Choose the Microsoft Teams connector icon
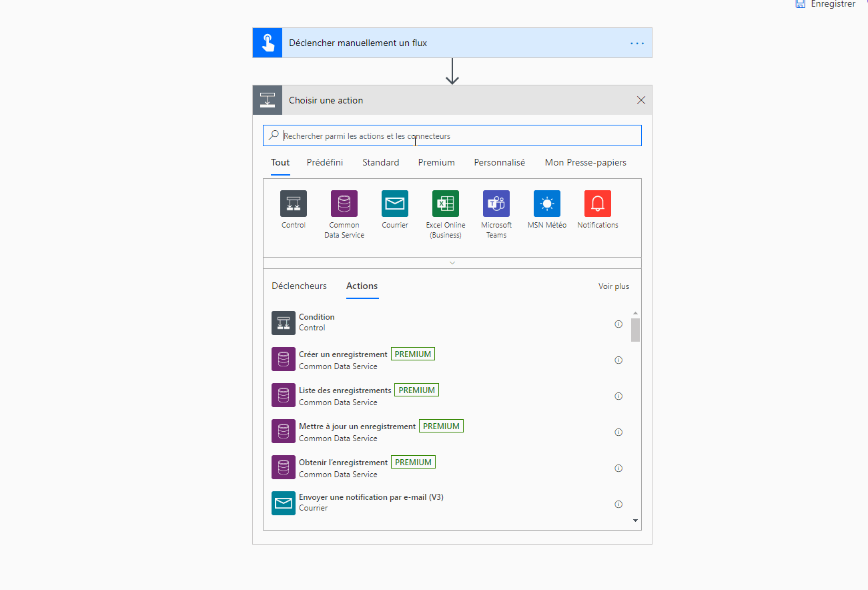The height and width of the screenshot is (590, 868). pos(496,204)
